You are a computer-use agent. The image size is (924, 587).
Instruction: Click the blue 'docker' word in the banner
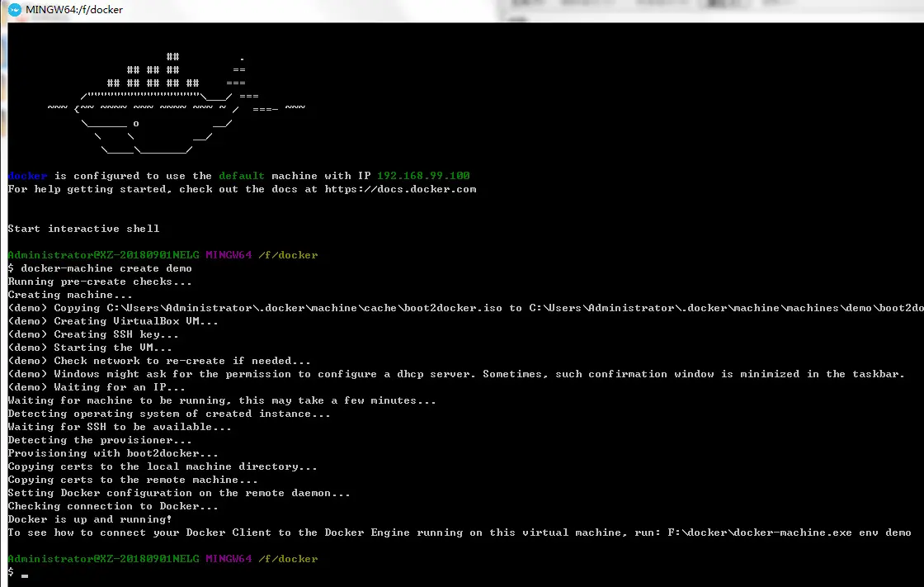tap(28, 176)
